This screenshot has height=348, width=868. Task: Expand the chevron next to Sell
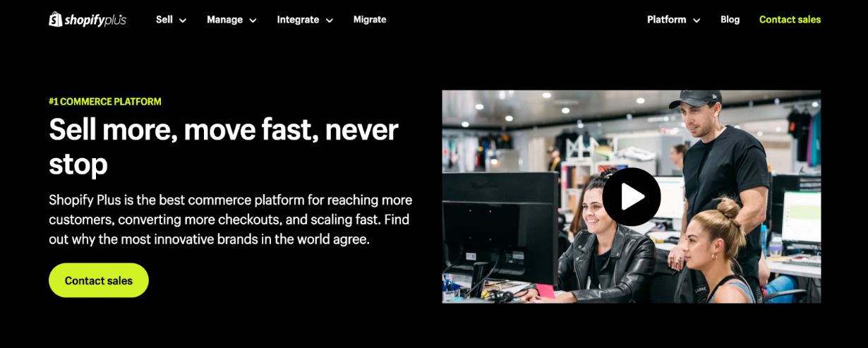click(x=183, y=20)
